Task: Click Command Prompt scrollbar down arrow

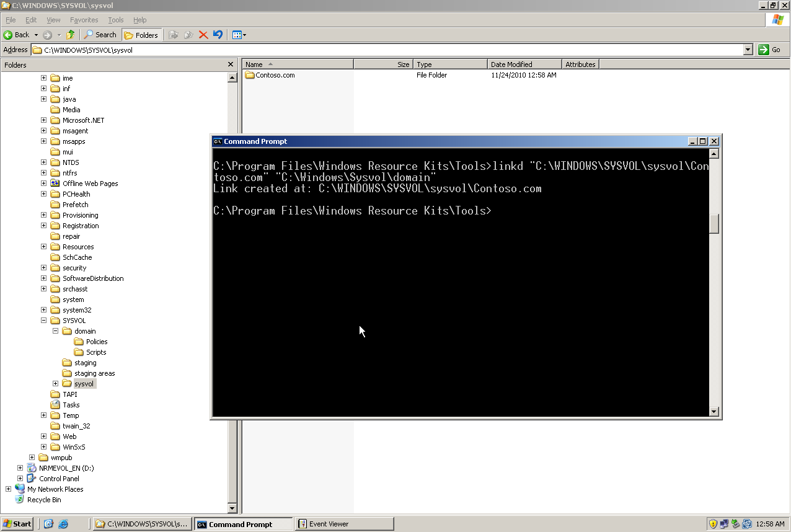Action: 714,411
